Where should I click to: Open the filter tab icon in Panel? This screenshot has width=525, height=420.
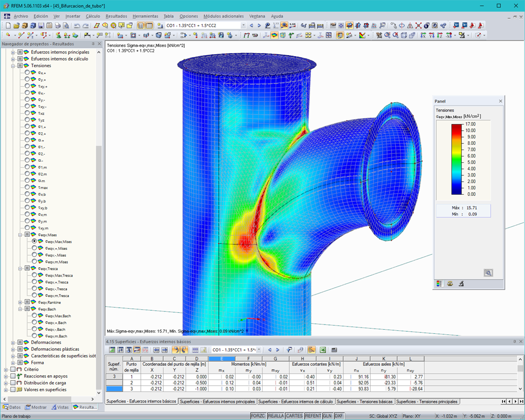461,283
